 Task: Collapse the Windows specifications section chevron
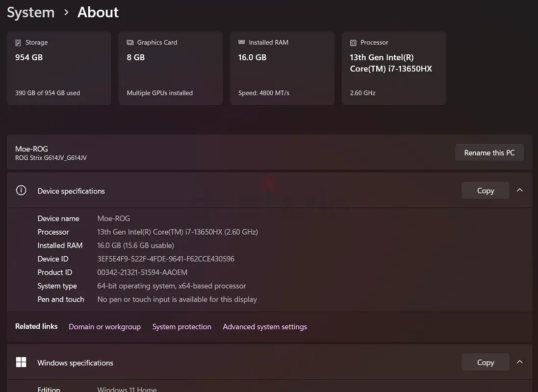[x=520, y=362]
